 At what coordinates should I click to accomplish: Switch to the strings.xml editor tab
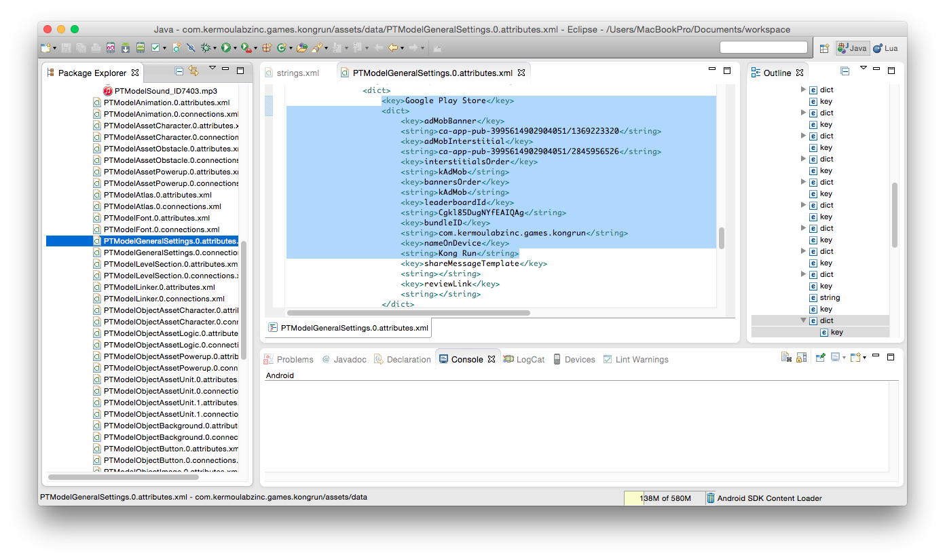click(x=291, y=73)
